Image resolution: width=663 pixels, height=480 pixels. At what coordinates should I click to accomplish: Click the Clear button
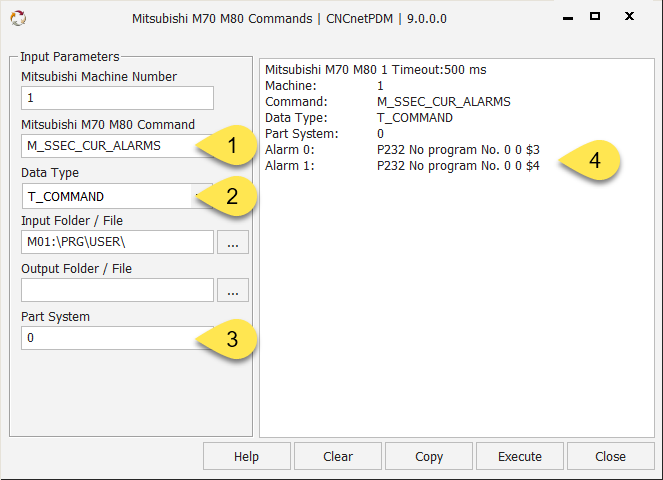[x=338, y=456]
